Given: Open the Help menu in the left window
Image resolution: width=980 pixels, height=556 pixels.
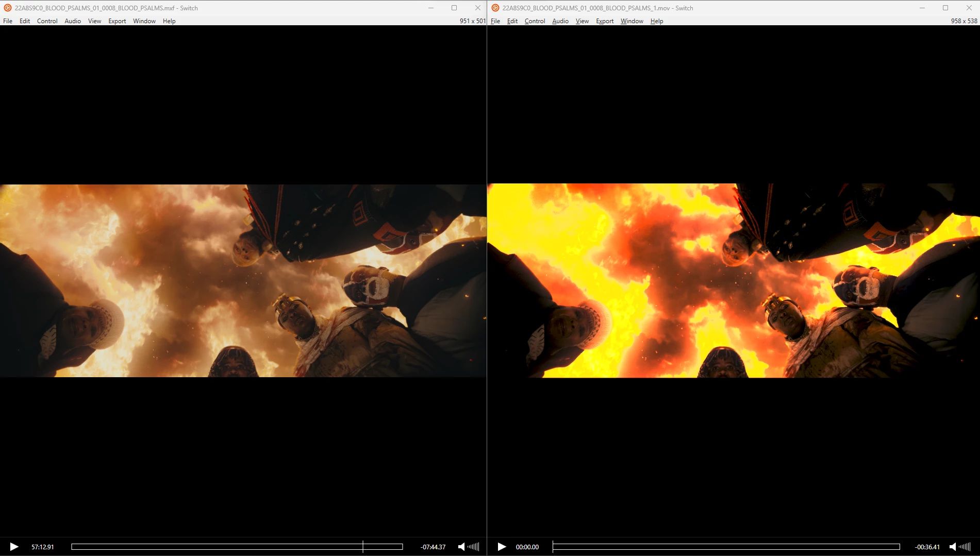Looking at the screenshot, I should click(169, 21).
